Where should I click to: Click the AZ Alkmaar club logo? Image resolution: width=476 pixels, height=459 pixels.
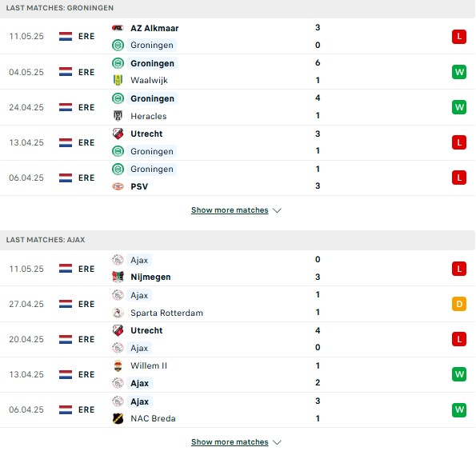click(x=118, y=28)
